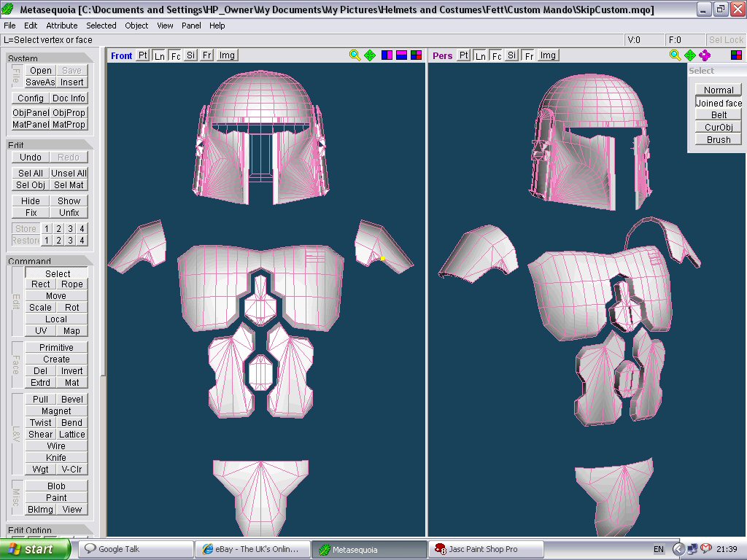
Task: Toggle Pt point display in Pers view
Action: tap(463, 55)
